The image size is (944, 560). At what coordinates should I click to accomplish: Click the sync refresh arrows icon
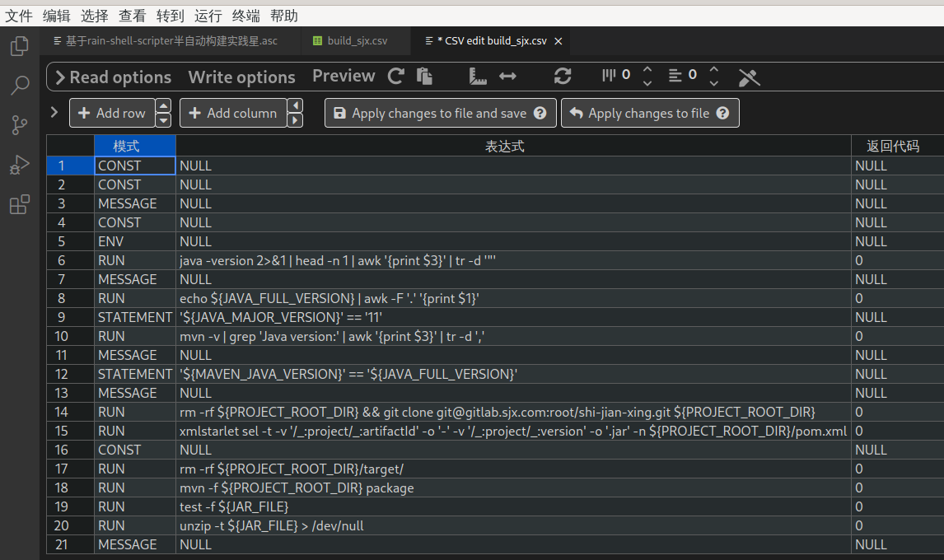(x=563, y=77)
